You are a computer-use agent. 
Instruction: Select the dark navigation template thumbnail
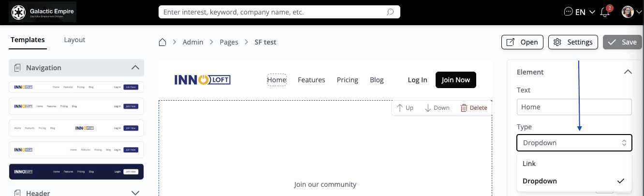click(76, 171)
